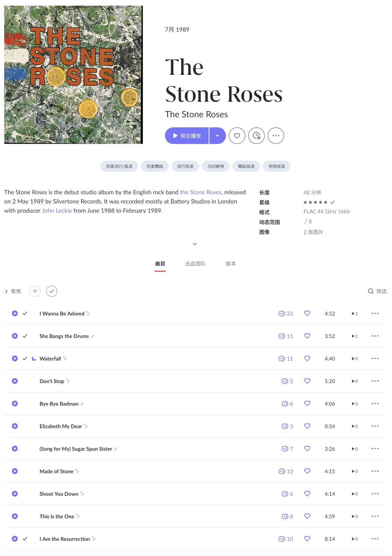Image resolution: width=392 pixels, height=556 pixels.
Task: Click microphone icon next to Shoot You Down
Action: pyautogui.click(x=82, y=494)
